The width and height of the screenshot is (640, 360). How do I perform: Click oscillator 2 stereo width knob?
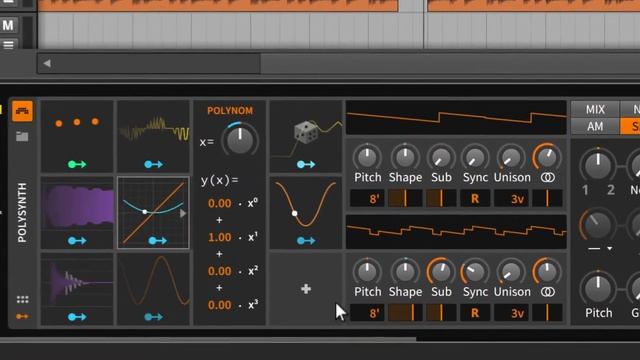coord(547,271)
